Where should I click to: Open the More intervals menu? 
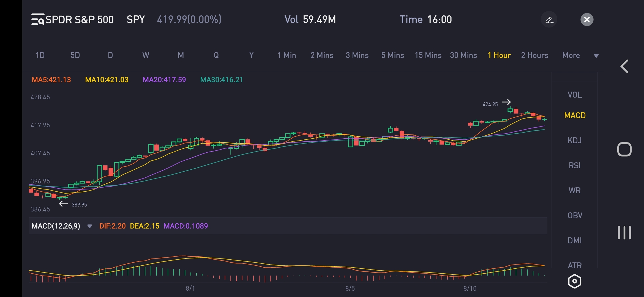571,55
